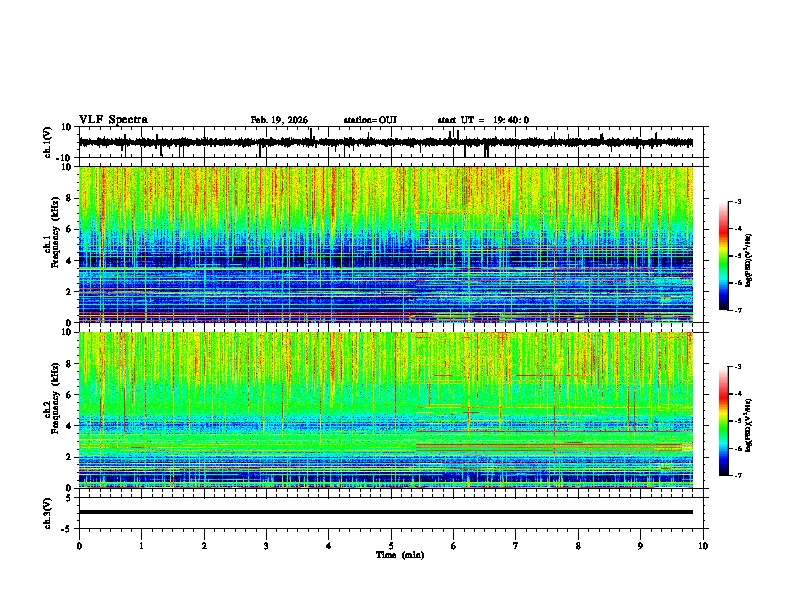The image size is (792, 612).
Task: Click the "station=OUI" header label
Action: pos(370,120)
